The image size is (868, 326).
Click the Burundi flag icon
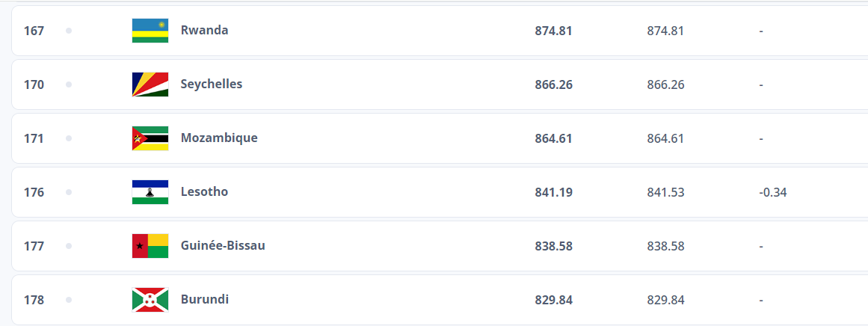(150, 300)
